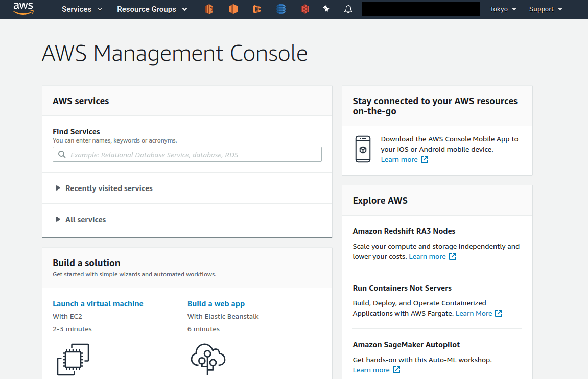Click Learn more for Amazon Redshift RA3 Nodes
The image size is (588, 379).
click(428, 256)
